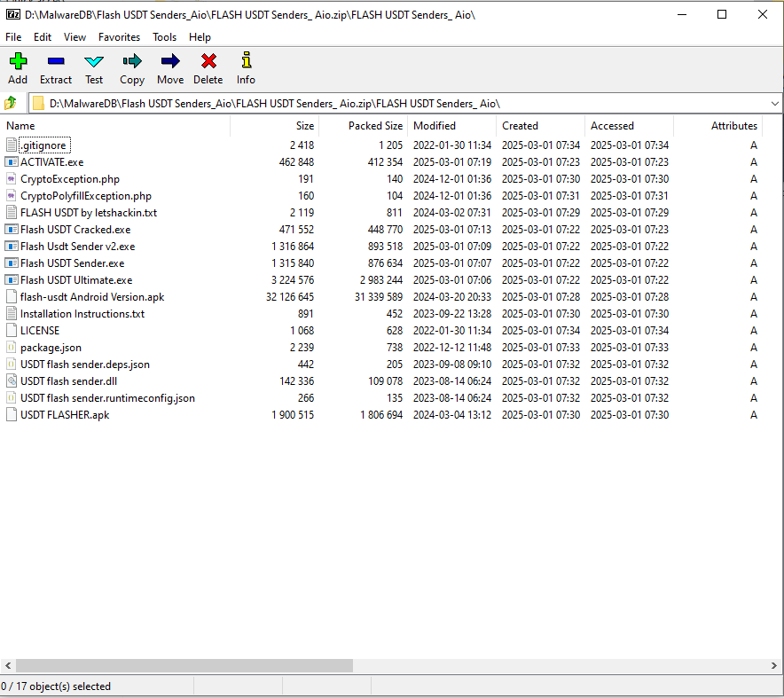784x698 pixels.
Task: Click the Installation Instructions.txt file icon
Action: tap(11, 313)
